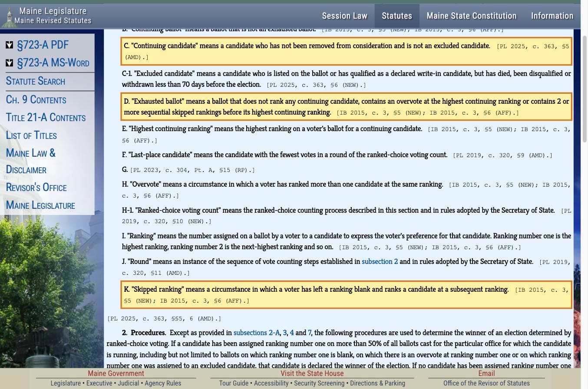Click the "Ranking" definition paragraph I

click(346, 241)
